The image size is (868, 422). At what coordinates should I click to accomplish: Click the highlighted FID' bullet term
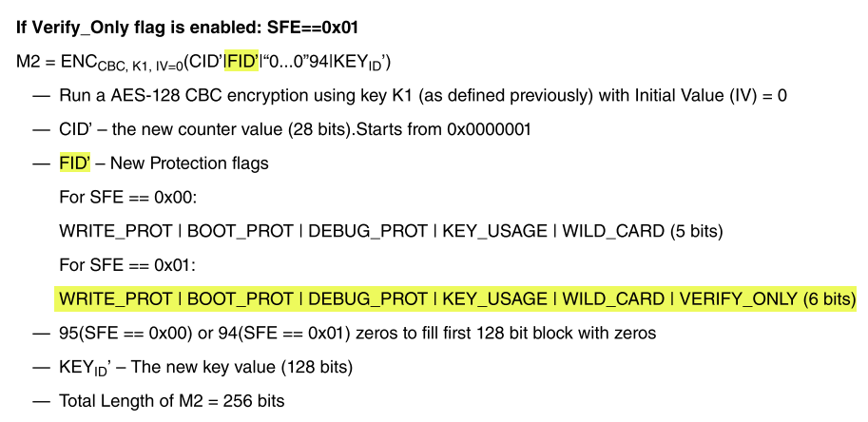pyautogui.click(x=74, y=163)
